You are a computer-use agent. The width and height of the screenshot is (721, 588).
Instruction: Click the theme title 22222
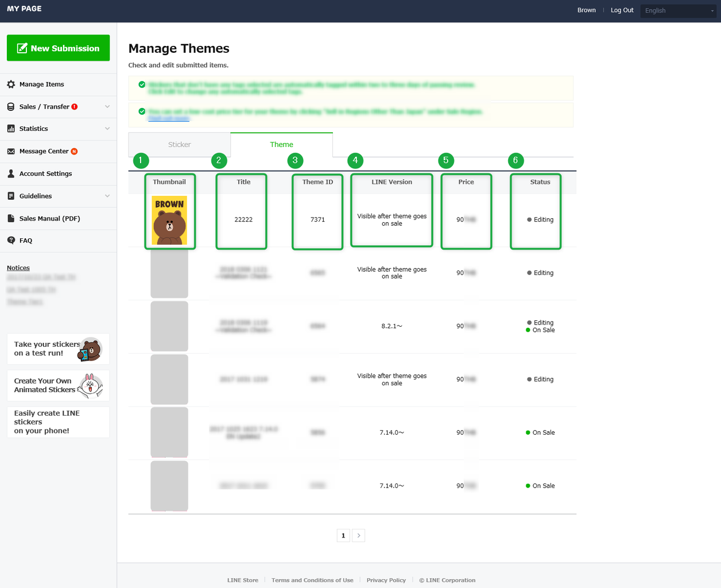tap(243, 220)
